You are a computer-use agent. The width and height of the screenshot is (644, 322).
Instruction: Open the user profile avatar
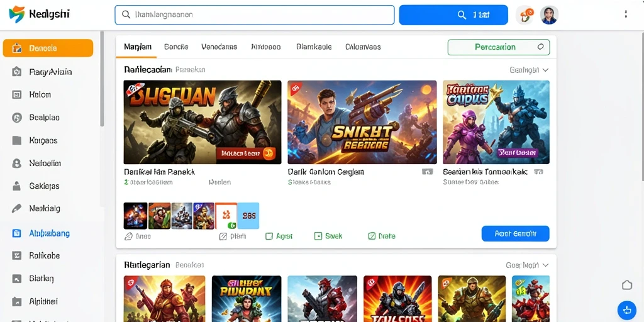click(x=548, y=15)
